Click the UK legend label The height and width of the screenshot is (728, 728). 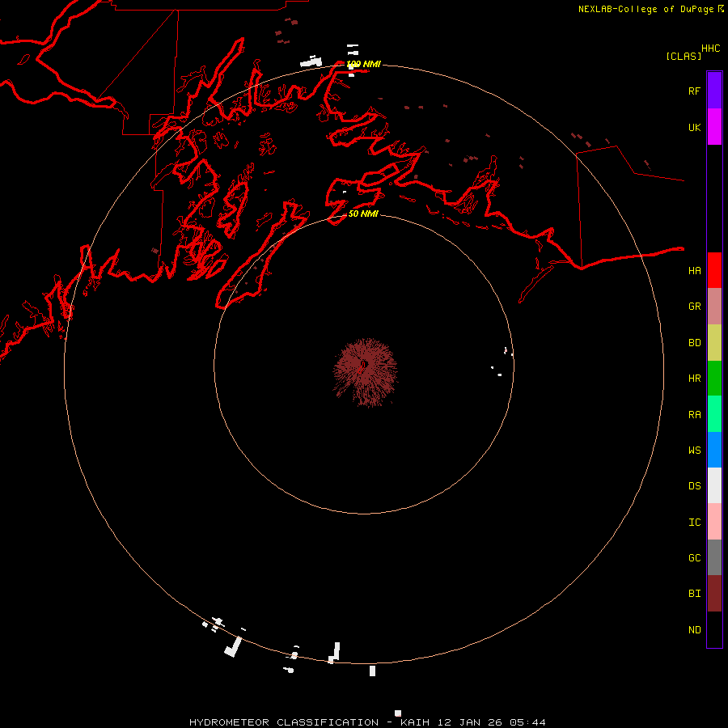click(x=694, y=127)
